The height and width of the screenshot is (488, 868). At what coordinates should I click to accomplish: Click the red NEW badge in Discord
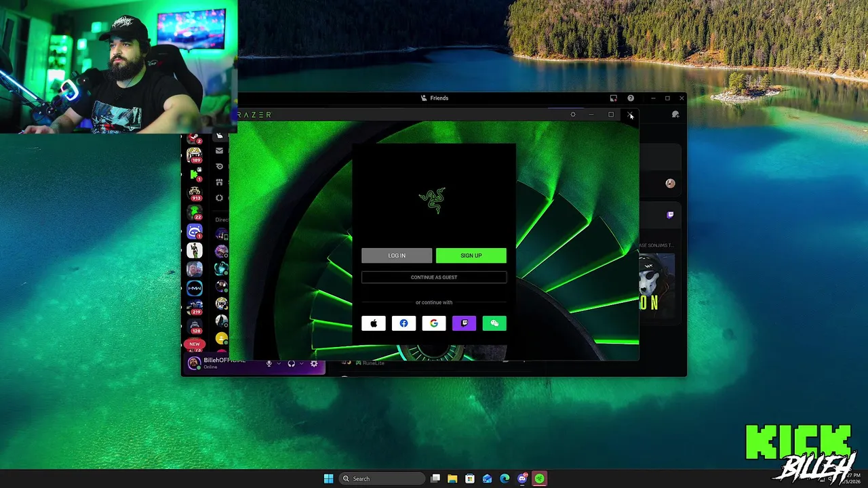click(x=195, y=344)
